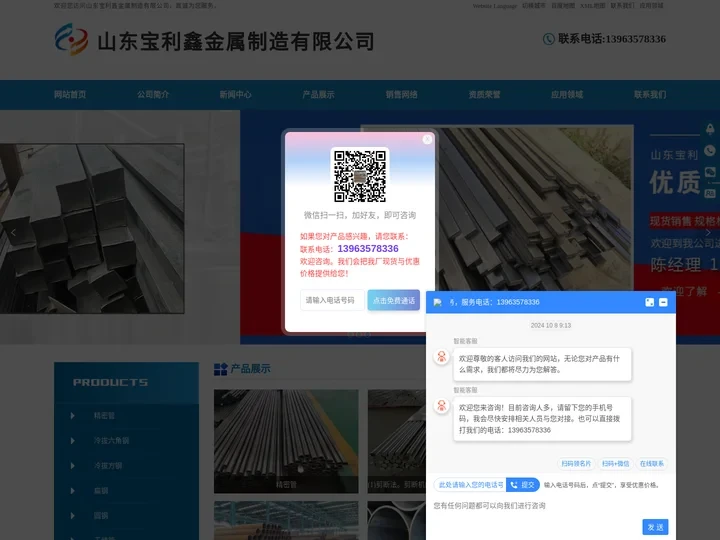Click the 在线联系 quick reply

(x=652, y=464)
